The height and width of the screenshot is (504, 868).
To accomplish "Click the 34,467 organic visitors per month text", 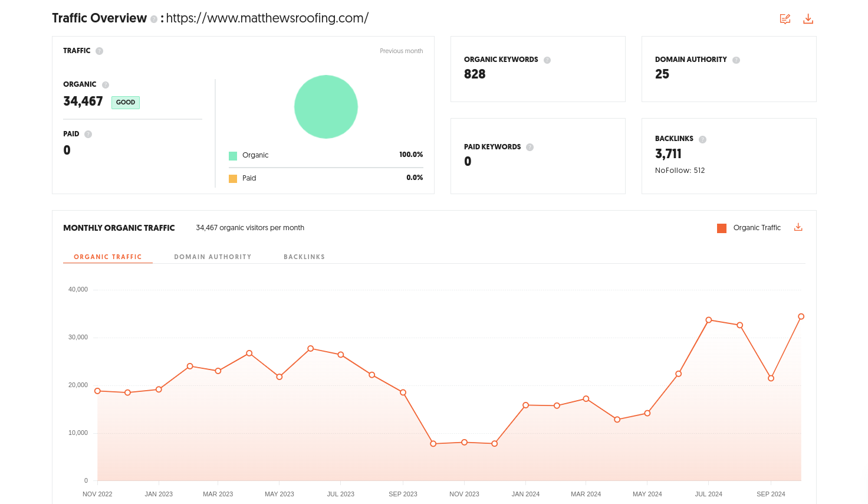I will tap(250, 228).
